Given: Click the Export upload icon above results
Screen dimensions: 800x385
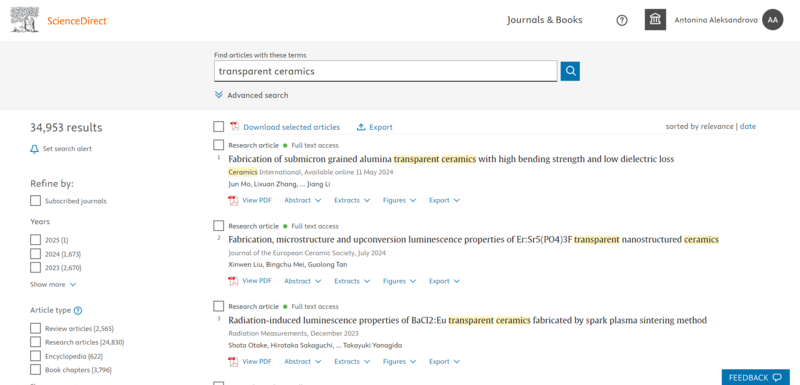Looking at the screenshot, I should 361,127.
